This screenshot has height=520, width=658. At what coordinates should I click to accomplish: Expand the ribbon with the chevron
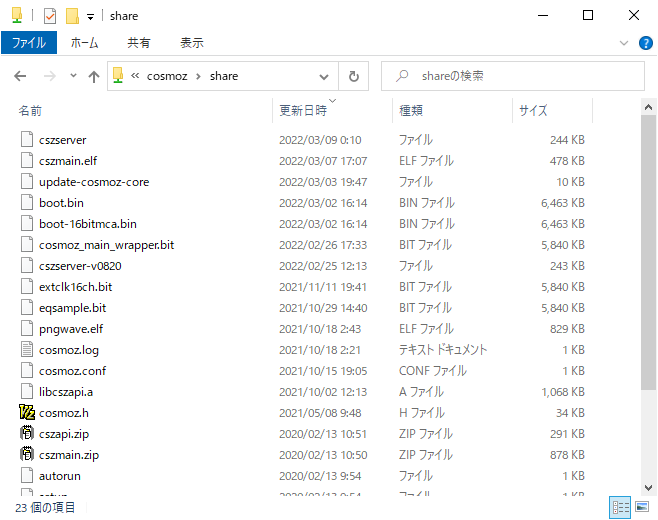(x=625, y=43)
